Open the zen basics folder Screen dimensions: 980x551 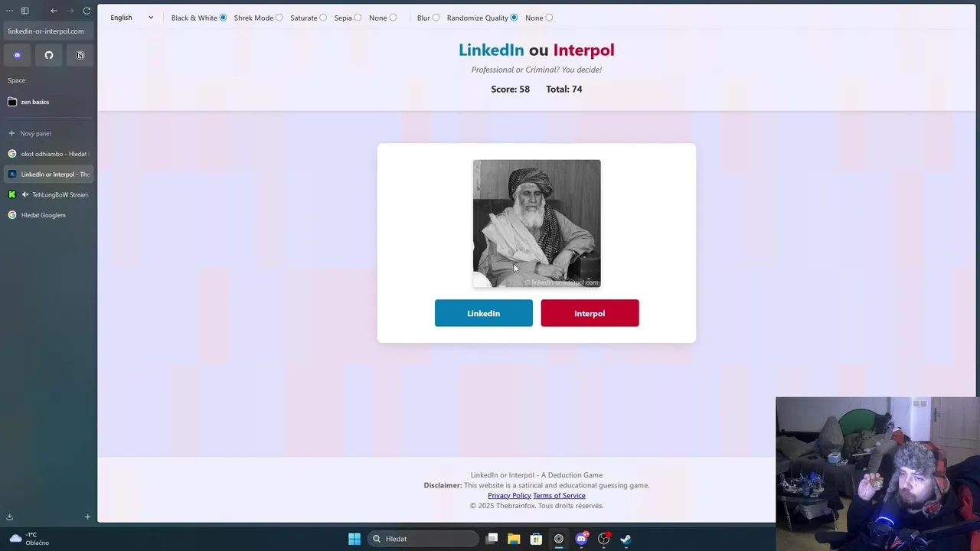(x=49, y=102)
